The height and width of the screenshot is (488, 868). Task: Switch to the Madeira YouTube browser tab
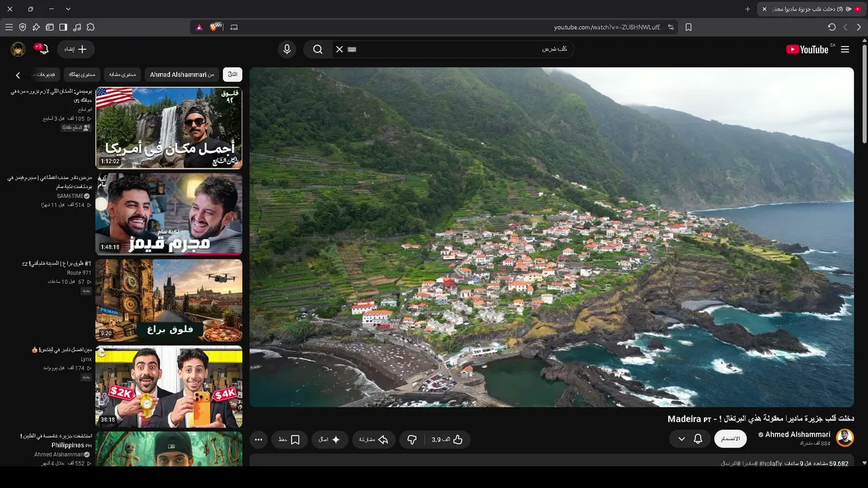(812, 9)
